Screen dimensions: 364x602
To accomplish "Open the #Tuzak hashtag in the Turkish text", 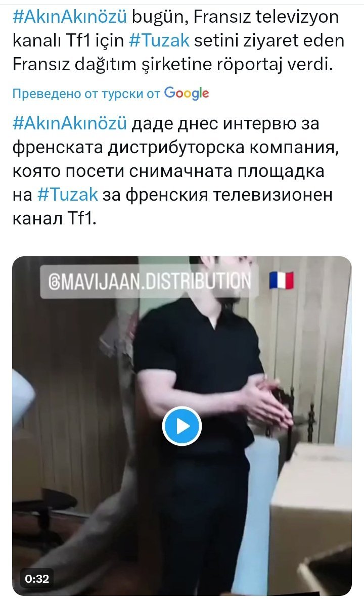I will point(159,41).
